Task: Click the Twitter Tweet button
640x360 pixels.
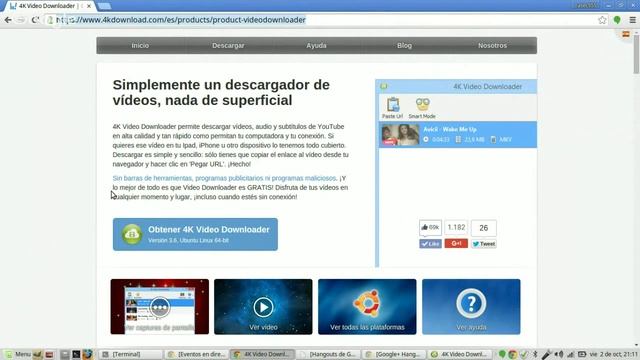Action: 484,244
